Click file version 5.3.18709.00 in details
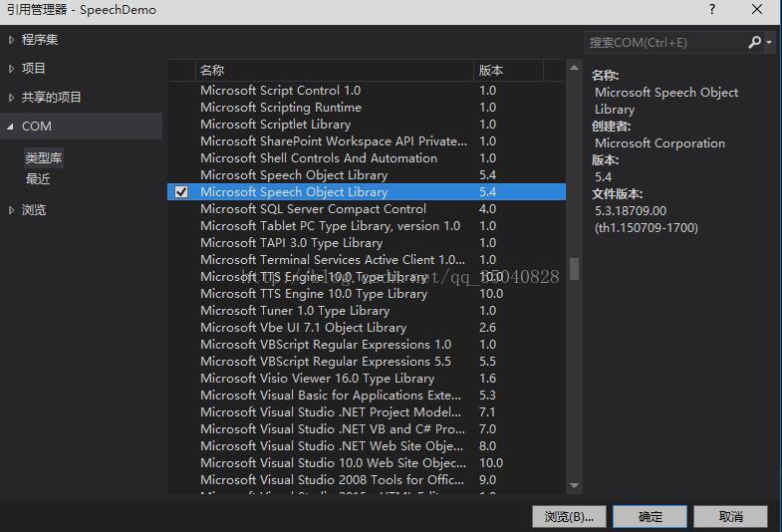This screenshot has width=782, height=532. [631, 211]
